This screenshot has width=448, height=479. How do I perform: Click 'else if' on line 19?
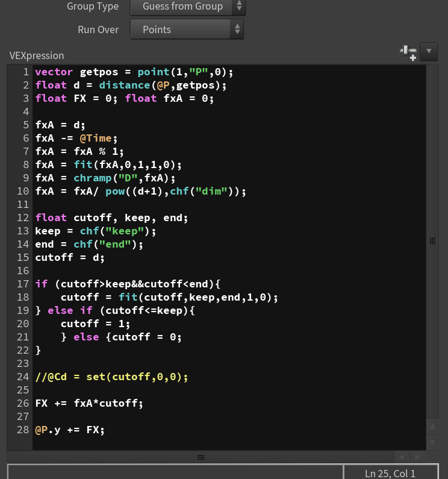70,311
